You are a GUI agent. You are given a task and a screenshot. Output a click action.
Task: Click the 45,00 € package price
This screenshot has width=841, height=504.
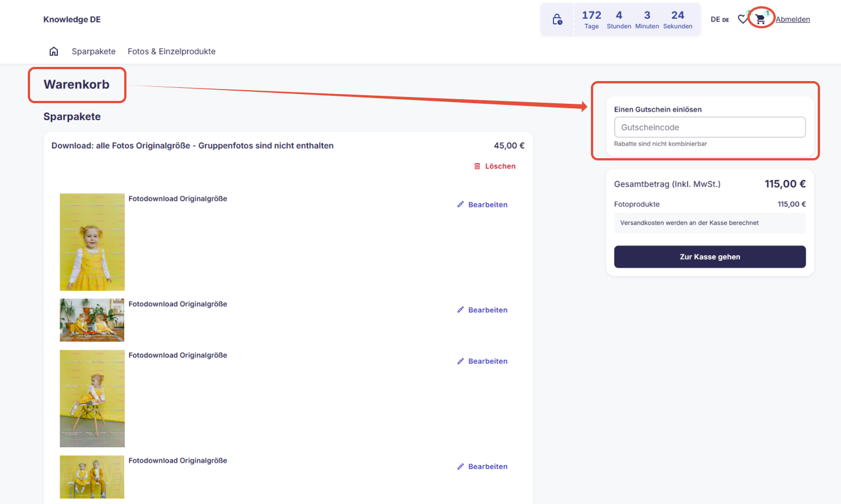click(509, 146)
